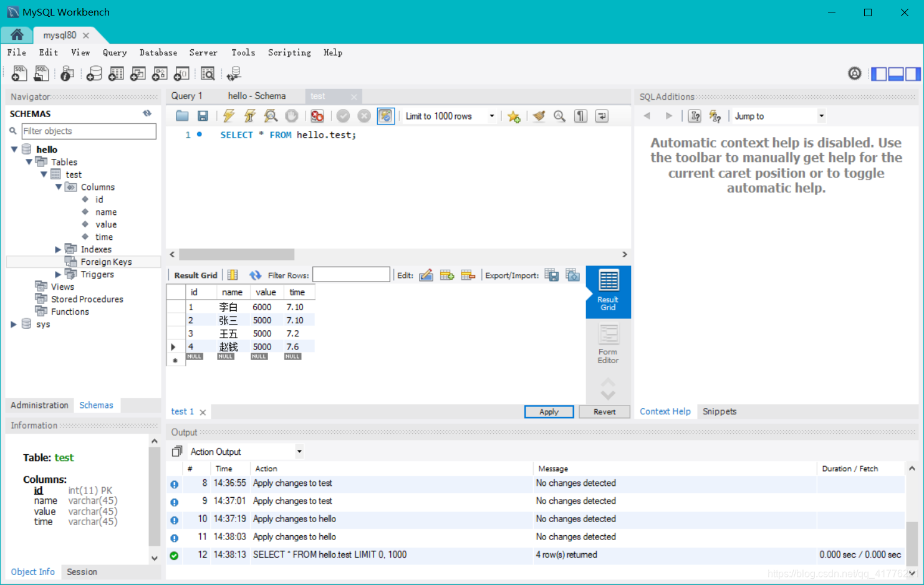Viewport: 924px width, 585px height.
Task: Open the Limit to 1000 rows dropdown
Action: [x=492, y=116]
